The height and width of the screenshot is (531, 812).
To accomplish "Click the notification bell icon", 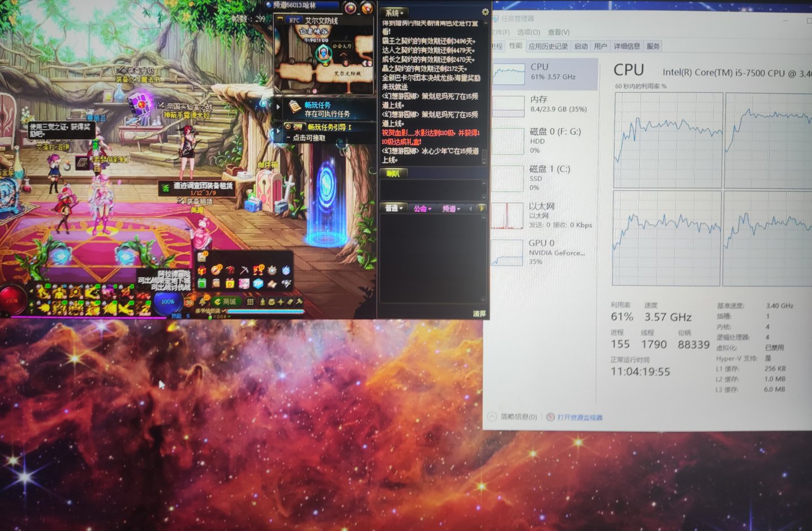I will click(203, 301).
